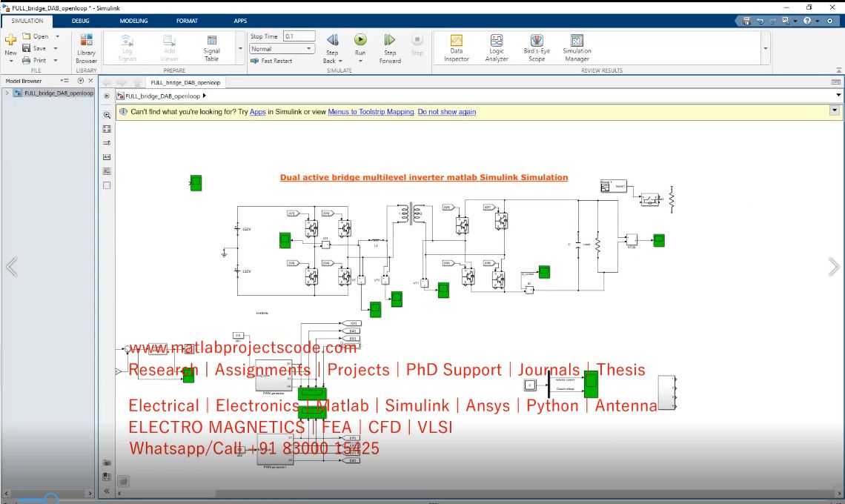Collapse the palette double-chevron icon
845x504 pixels.
(107, 491)
